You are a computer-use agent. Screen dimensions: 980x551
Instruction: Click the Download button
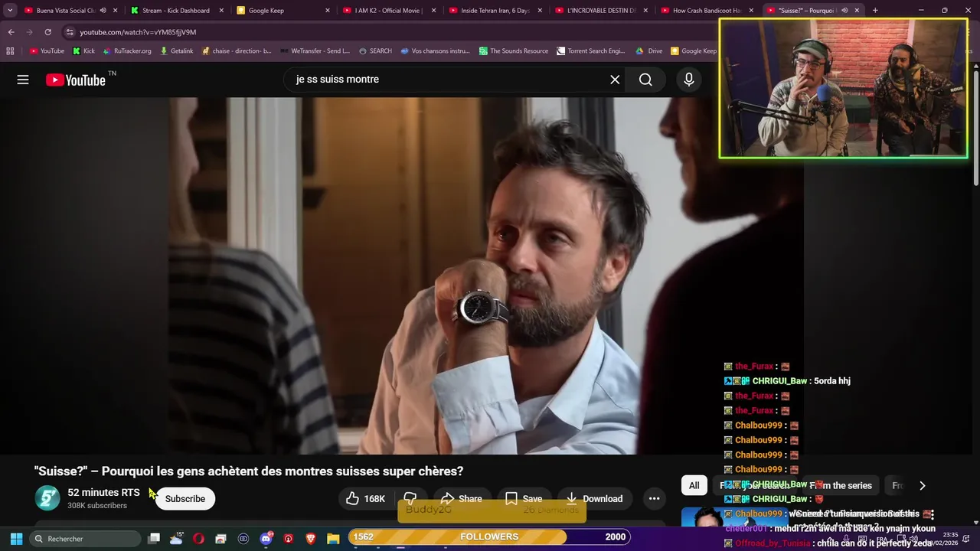(x=594, y=498)
